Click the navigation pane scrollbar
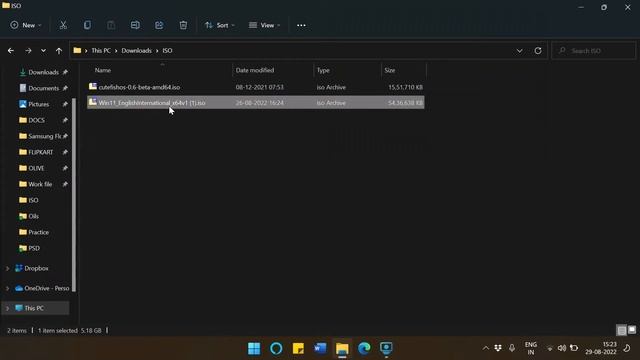Screen dimensions: 640x360 tap(74, 195)
